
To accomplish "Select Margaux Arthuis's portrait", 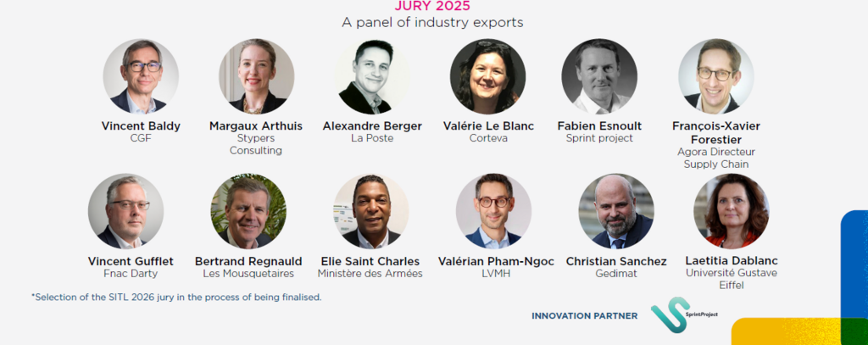I will coord(256,76).
